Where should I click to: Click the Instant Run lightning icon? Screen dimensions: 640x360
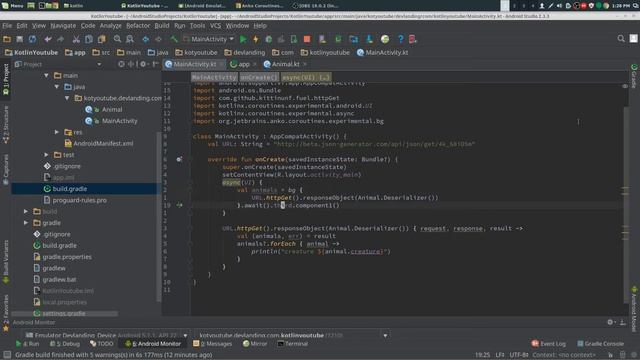point(256,39)
